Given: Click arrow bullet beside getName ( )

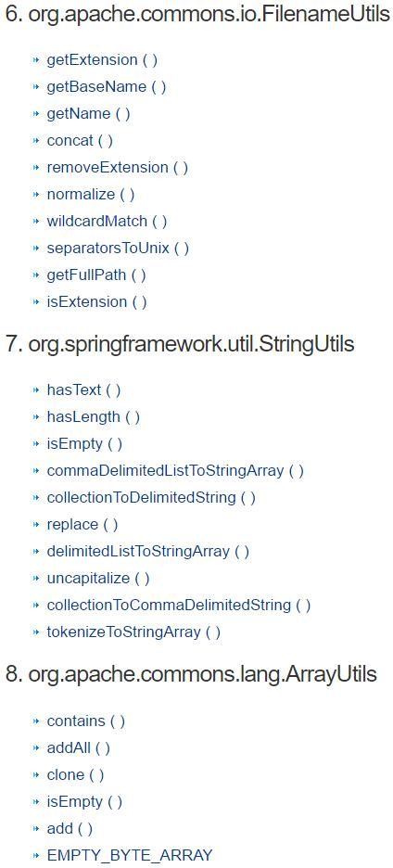Looking at the screenshot, I should (37, 113).
